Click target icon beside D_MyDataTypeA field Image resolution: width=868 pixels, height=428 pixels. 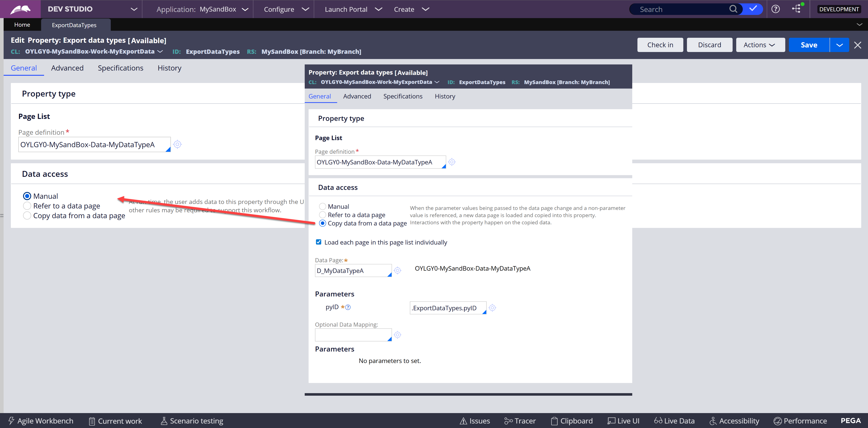398,271
